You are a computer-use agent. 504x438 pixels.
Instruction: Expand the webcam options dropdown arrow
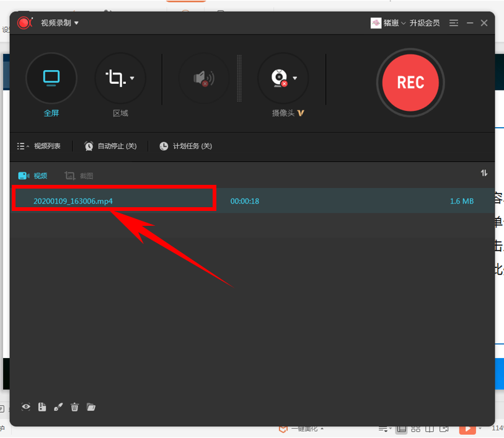[x=295, y=78]
